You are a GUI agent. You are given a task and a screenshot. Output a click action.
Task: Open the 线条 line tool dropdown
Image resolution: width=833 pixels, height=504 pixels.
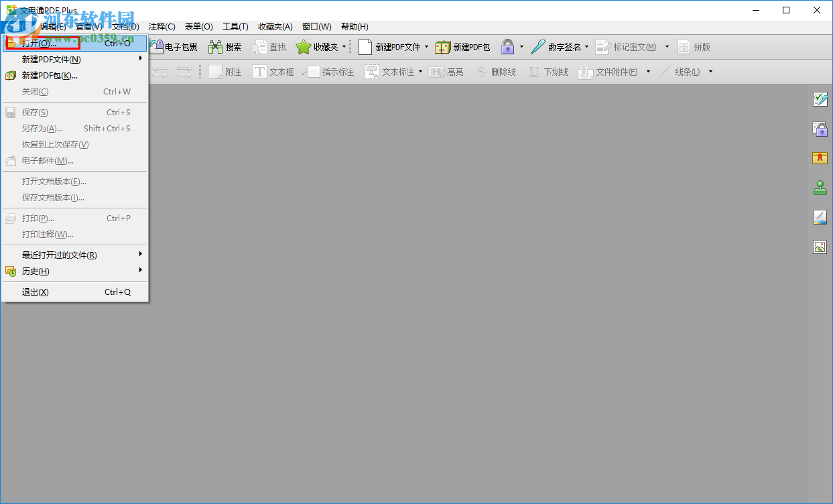[x=710, y=72]
